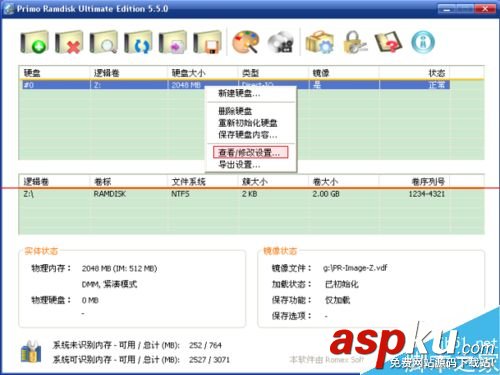Click the memory management icon at bottom left
This screenshot has height=375, width=500.
tap(31, 352)
